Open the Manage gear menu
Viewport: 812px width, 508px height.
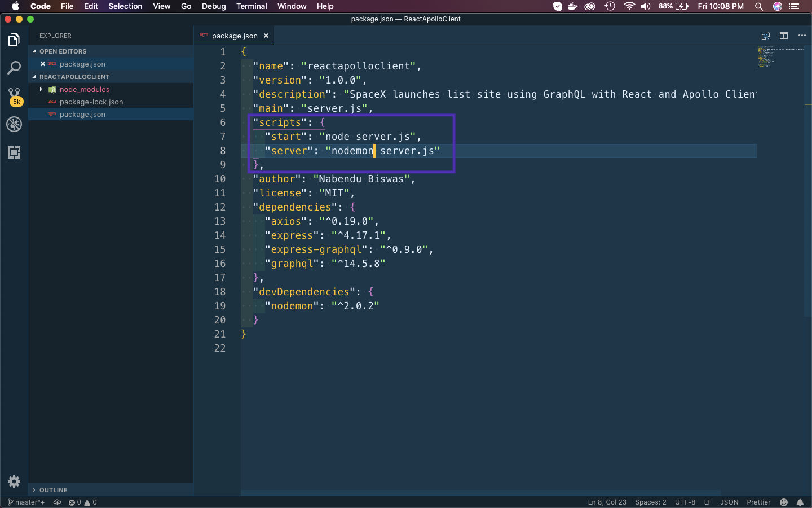coord(14,481)
